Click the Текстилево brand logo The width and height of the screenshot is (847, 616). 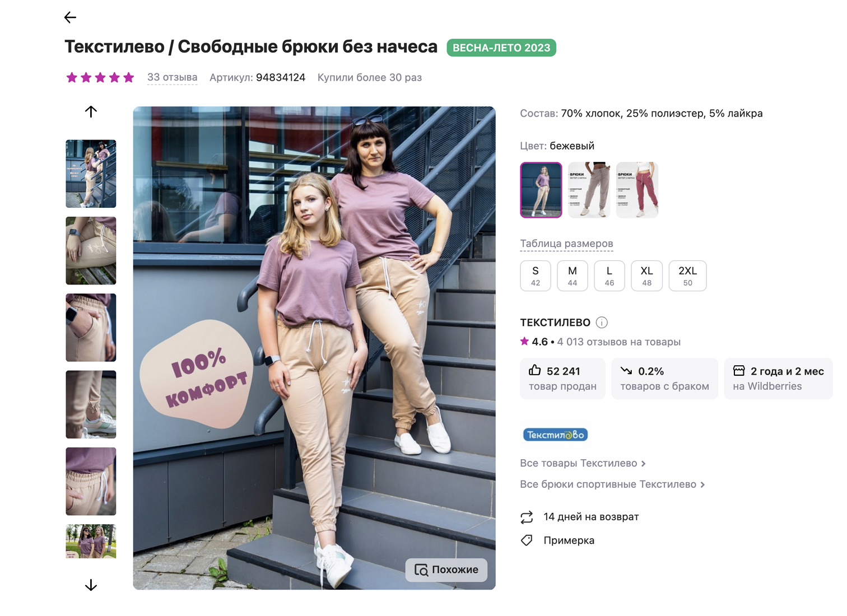(x=555, y=435)
